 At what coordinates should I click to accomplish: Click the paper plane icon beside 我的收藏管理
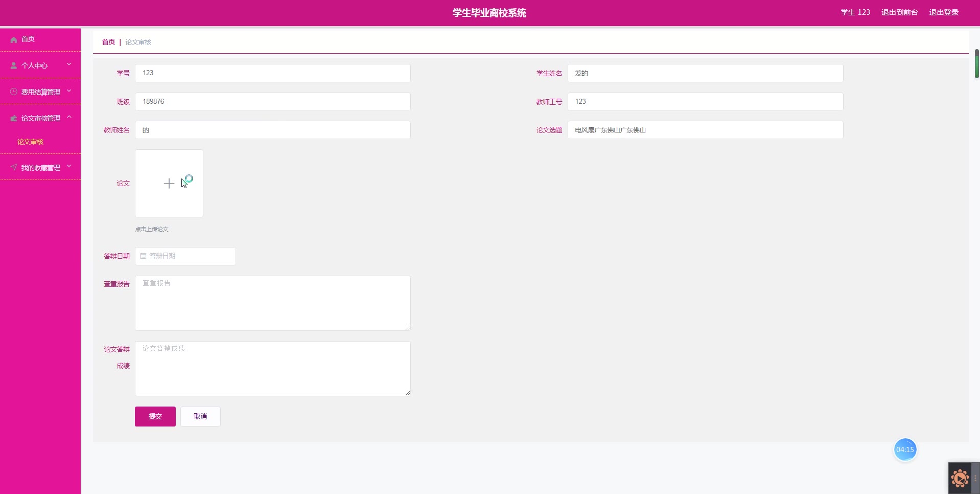pos(14,167)
